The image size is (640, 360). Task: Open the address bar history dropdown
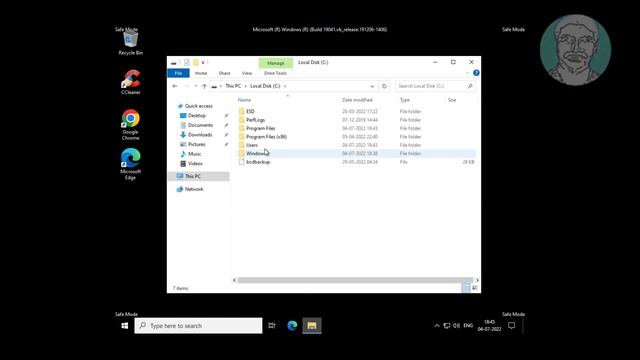coord(372,86)
